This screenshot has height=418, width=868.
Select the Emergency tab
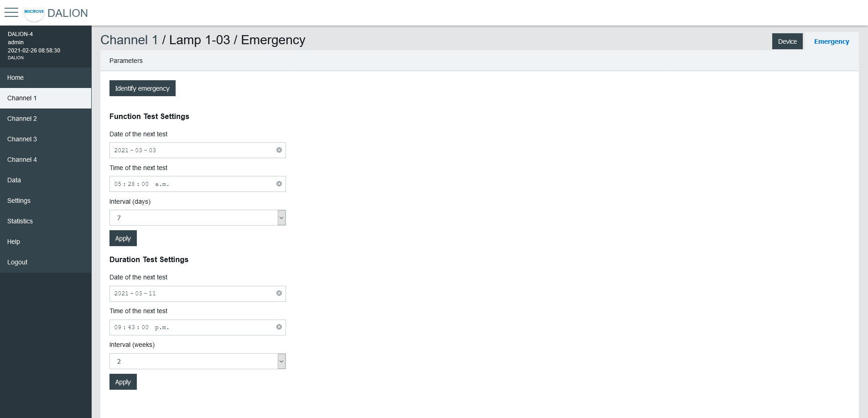[831, 41]
